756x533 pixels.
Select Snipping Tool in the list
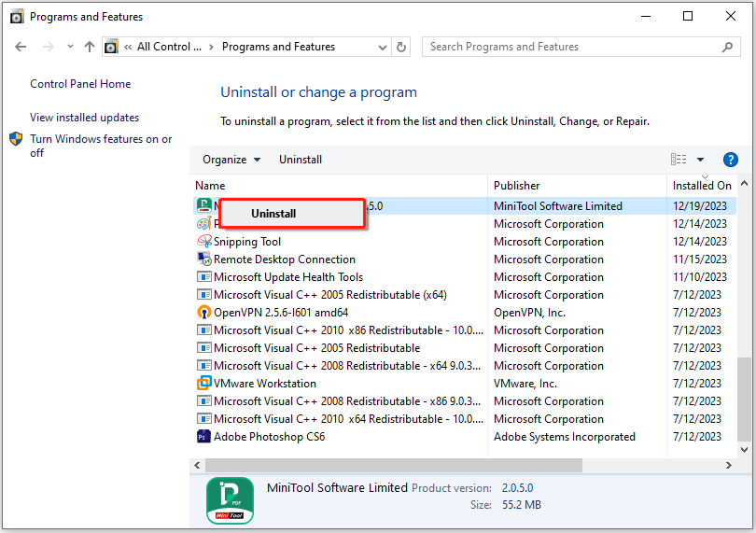246,242
